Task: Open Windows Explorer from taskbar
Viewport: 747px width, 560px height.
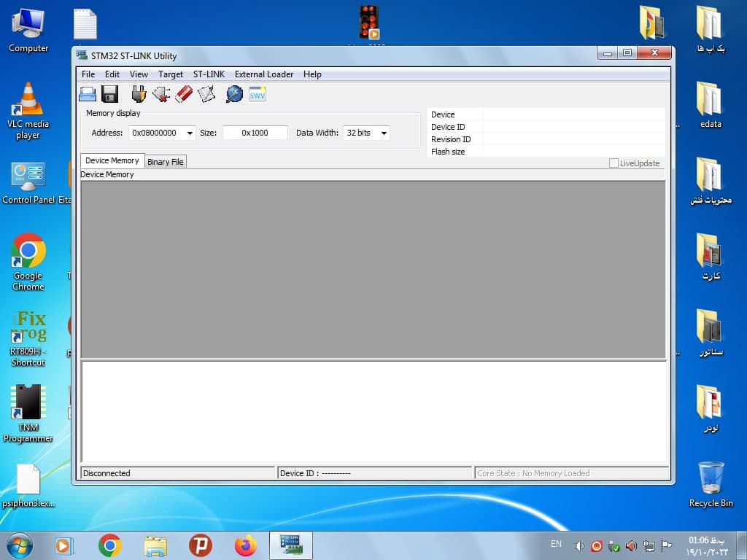Action: (x=155, y=546)
